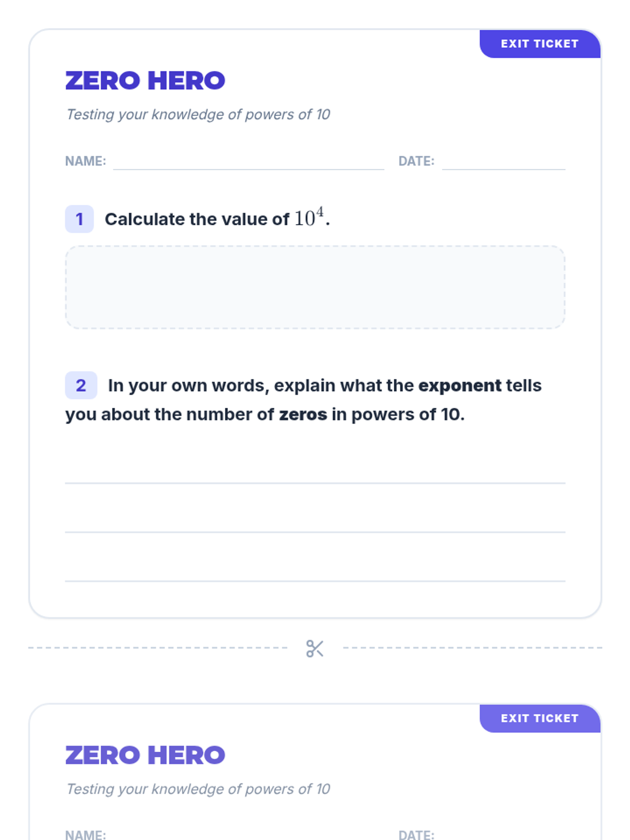Viewport: 630px width, 840px height.
Task: Click the question 1 number badge
Action: coord(79,219)
